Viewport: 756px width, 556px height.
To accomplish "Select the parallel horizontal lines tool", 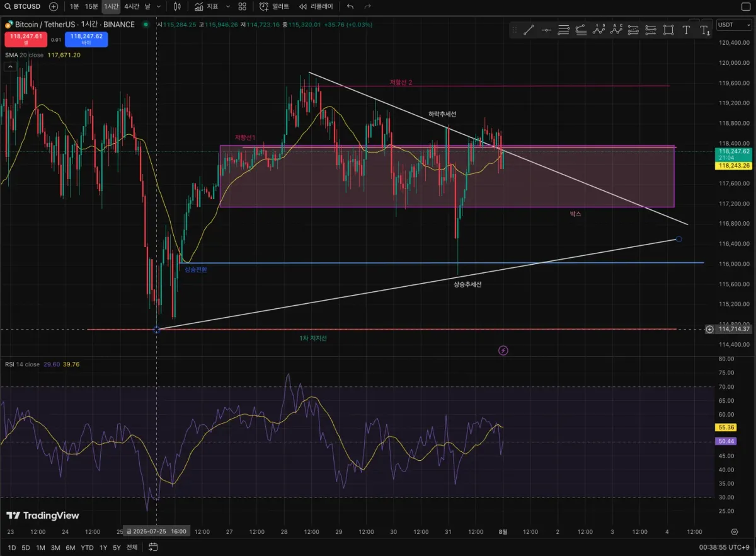I will tap(564, 30).
